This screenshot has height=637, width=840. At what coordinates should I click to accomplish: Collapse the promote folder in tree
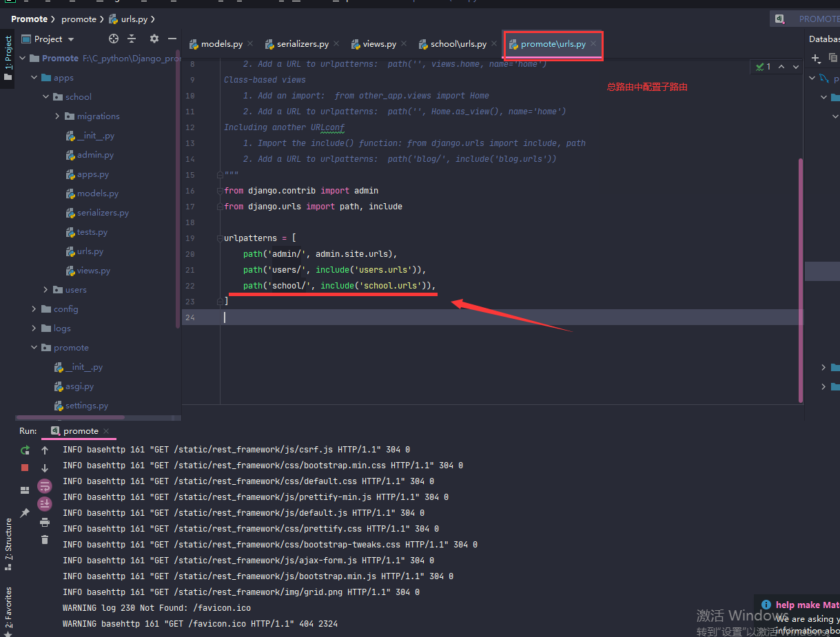[34, 348]
